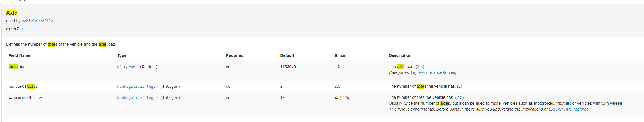Screen dimensions: 644x122
Task: Click the 11500.0 default value
Action: pos(288,67)
